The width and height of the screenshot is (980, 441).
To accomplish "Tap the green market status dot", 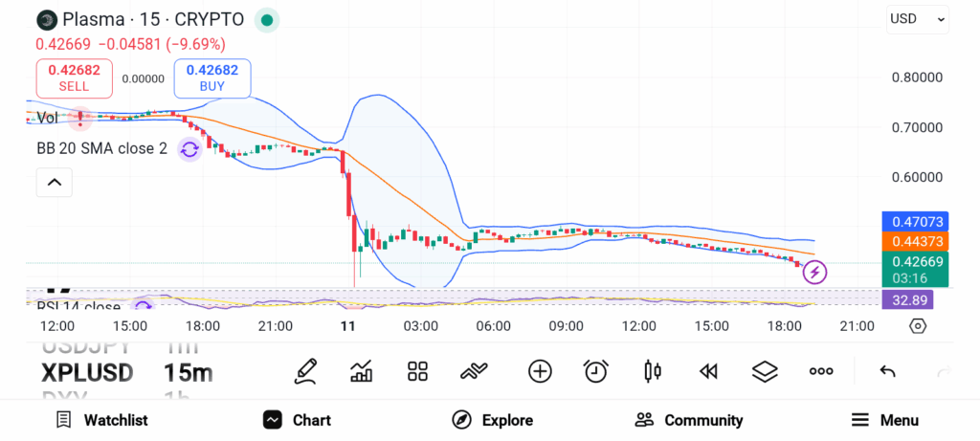I will tap(267, 19).
